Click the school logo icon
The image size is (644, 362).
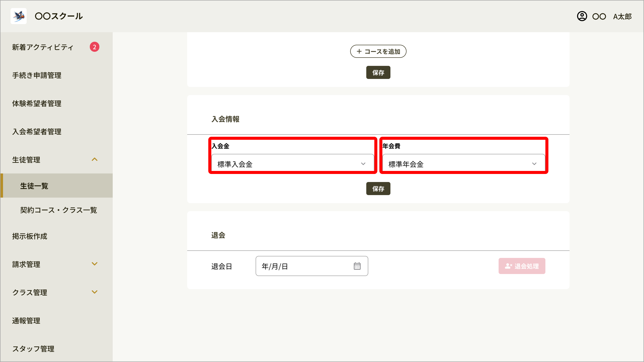pyautogui.click(x=19, y=16)
